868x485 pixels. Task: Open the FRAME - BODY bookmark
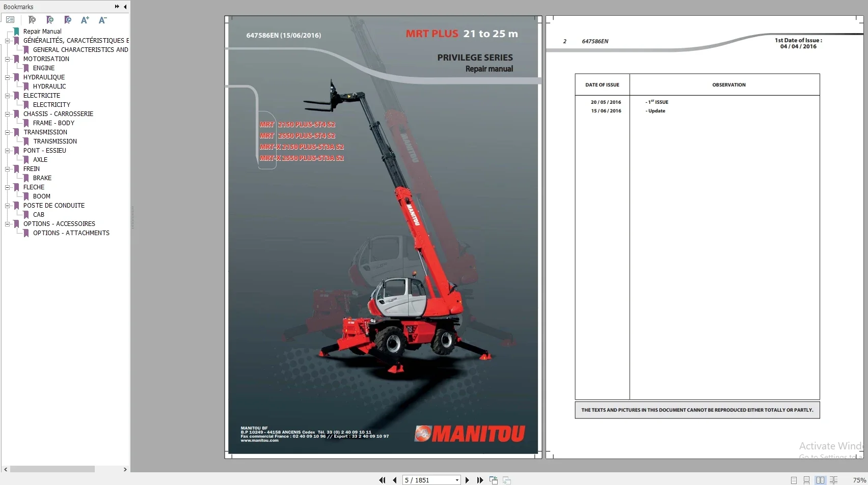53,123
